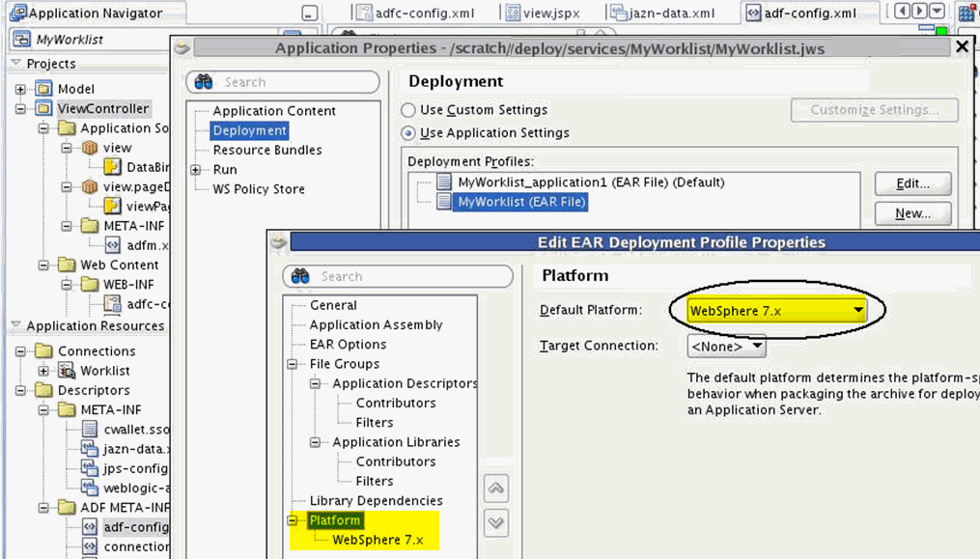Viewport: 980px width, 559px height.
Task: Click the adfc-config file icon under WEB-INF
Action: tap(113, 304)
